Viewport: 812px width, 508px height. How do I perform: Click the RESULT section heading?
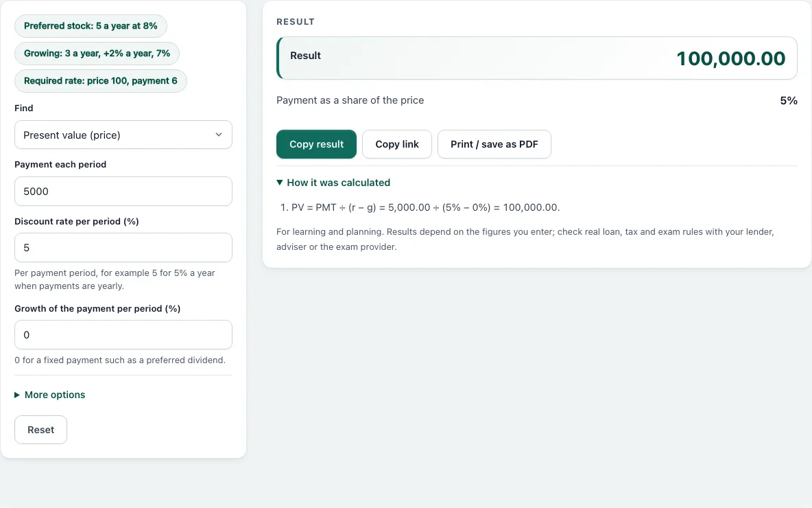pos(296,22)
